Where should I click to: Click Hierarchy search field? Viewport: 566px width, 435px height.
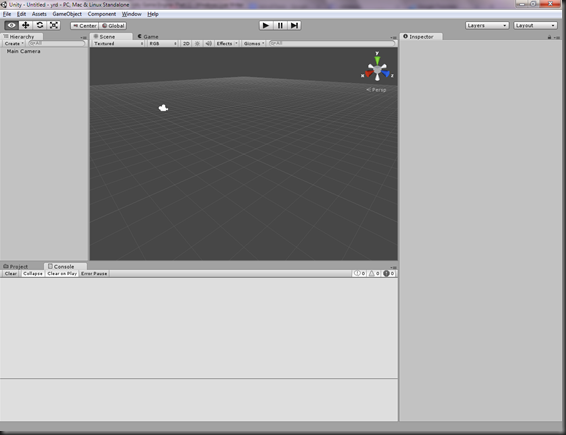[x=57, y=43]
